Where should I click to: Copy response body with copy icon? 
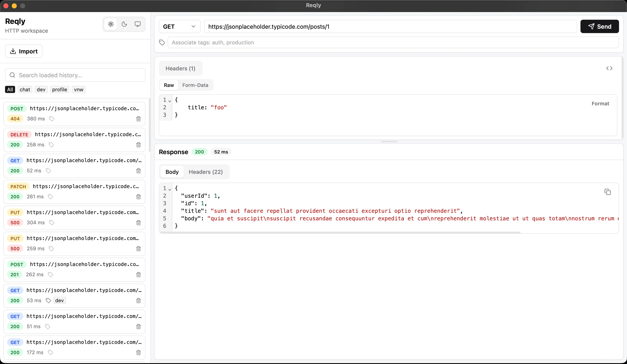(x=608, y=192)
